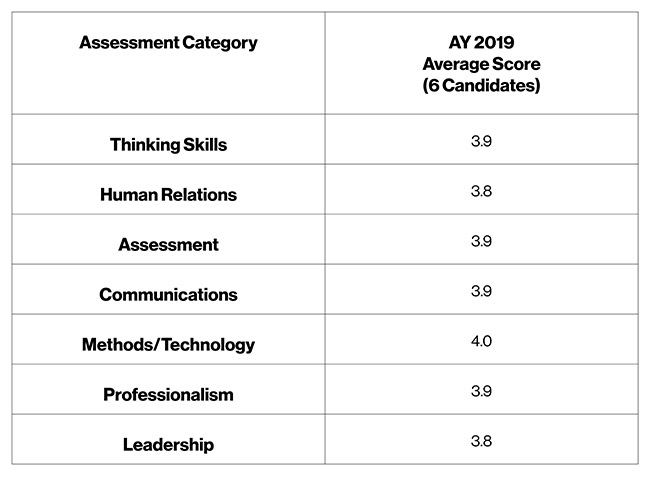Click the Human Relations score of 3.8
Viewport: 650px width, 481px height.
[481, 191]
